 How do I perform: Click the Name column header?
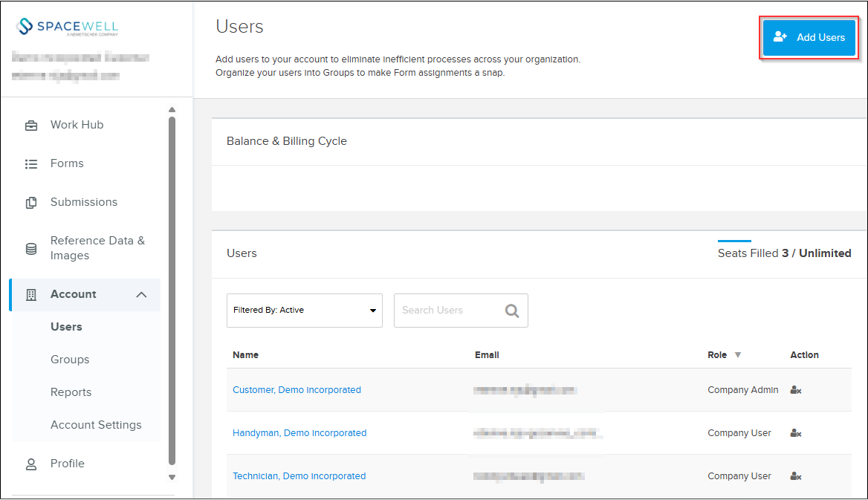click(x=245, y=355)
